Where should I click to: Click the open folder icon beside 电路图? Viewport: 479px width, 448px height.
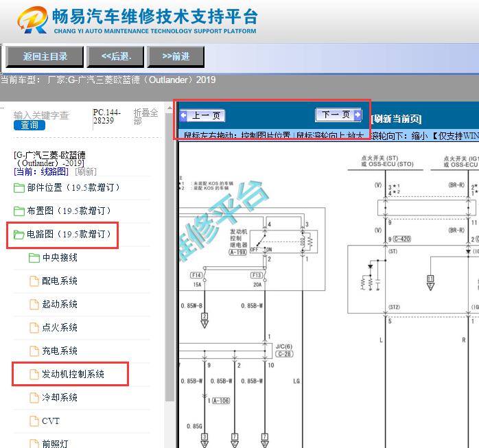(19, 235)
